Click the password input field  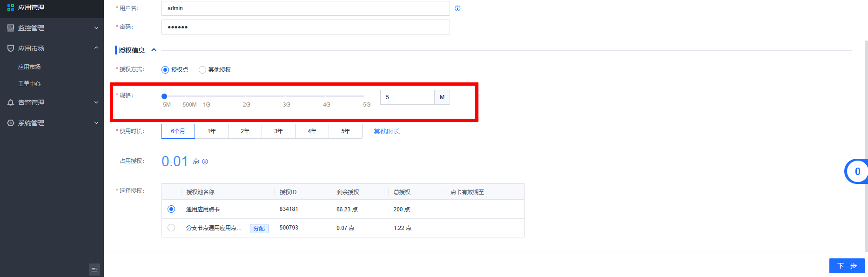pos(305,27)
